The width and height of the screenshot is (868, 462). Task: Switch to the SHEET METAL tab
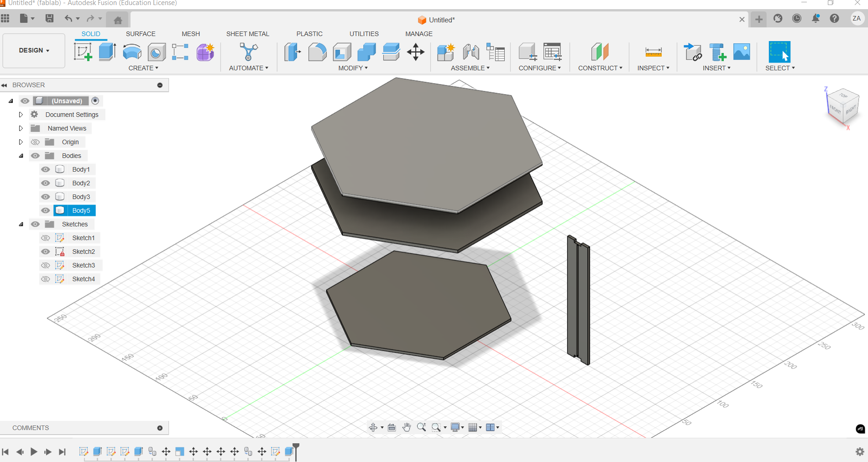[248, 34]
